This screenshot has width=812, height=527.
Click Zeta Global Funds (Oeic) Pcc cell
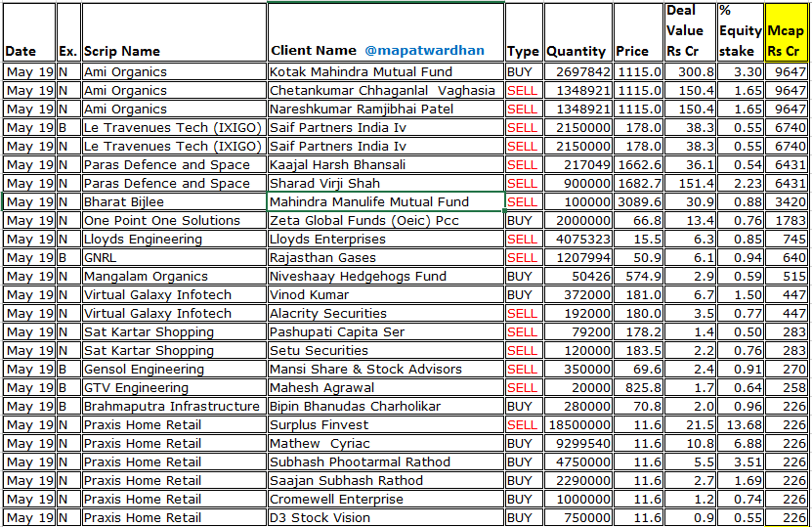(x=386, y=220)
